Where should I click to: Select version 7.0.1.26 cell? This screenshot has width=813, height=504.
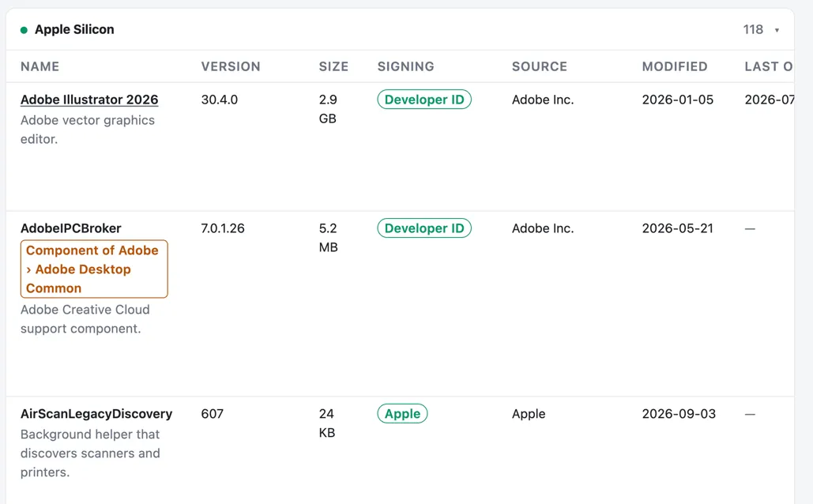click(x=223, y=228)
